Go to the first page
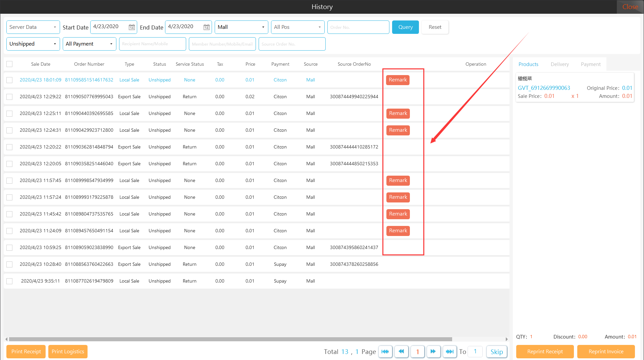 [x=385, y=352]
